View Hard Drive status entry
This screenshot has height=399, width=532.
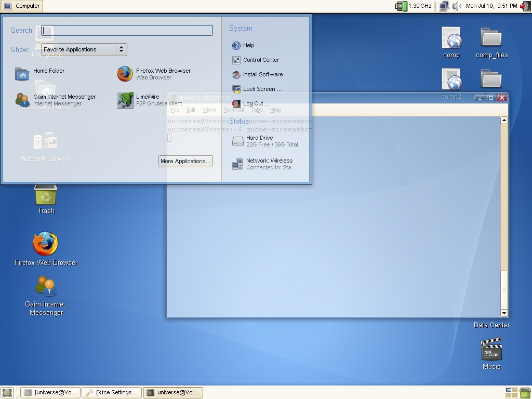265,141
